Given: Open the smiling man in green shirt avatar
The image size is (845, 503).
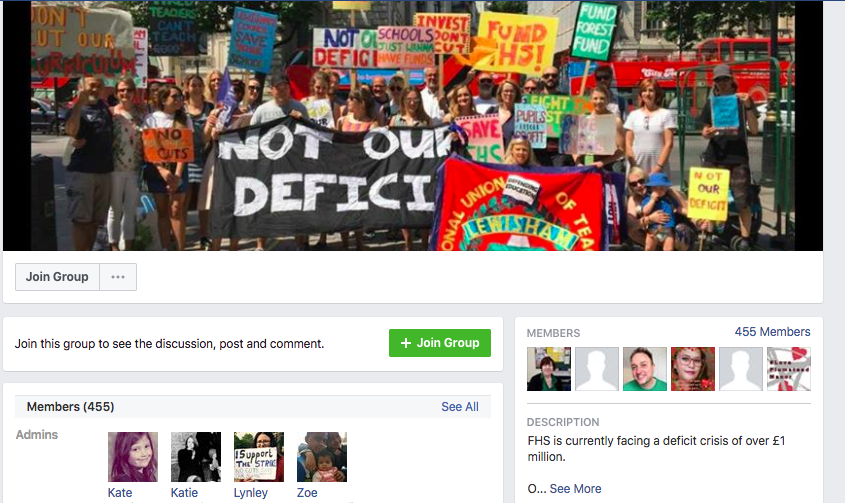Looking at the screenshot, I should click(x=645, y=369).
